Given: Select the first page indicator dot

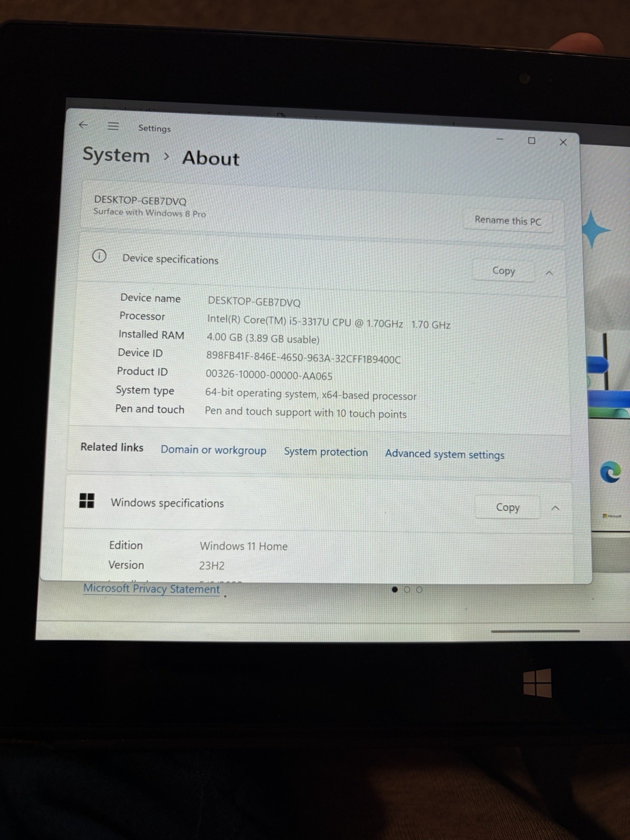Looking at the screenshot, I should 394,590.
